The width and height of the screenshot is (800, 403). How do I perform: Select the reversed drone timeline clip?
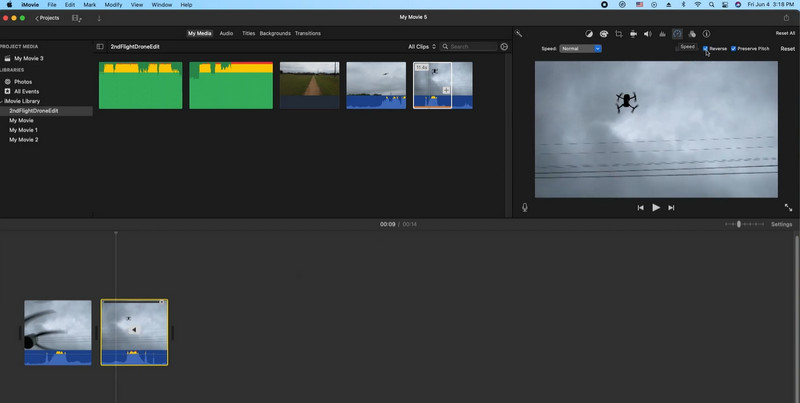(x=134, y=333)
